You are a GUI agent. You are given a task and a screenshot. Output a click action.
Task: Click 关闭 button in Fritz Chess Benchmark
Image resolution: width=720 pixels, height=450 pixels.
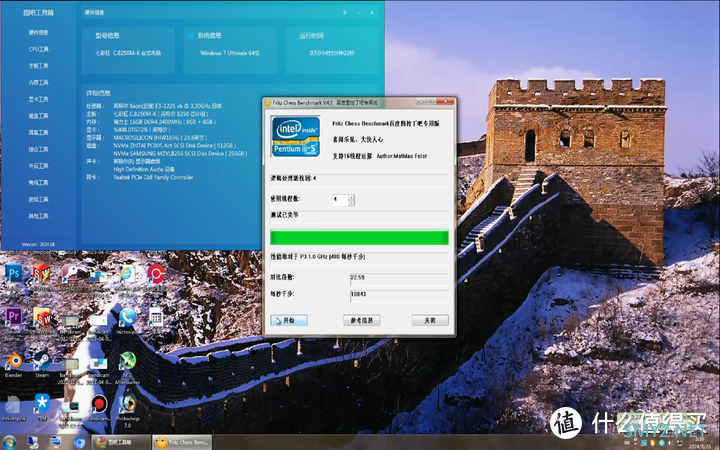coord(430,321)
